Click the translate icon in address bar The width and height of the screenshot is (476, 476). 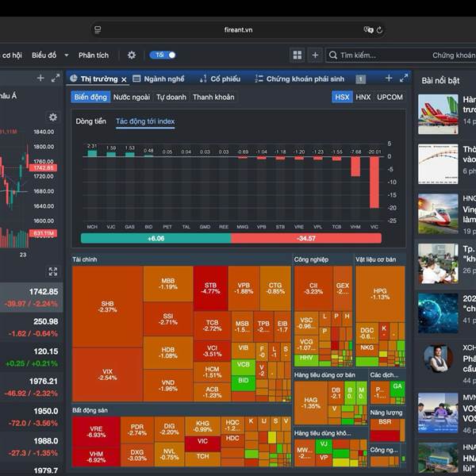click(x=368, y=29)
